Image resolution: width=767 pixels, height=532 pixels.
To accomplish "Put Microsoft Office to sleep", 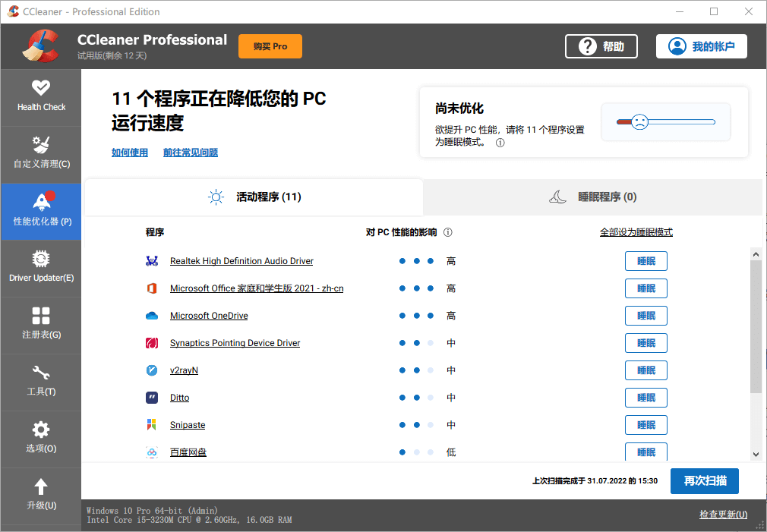I will (645, 288).
